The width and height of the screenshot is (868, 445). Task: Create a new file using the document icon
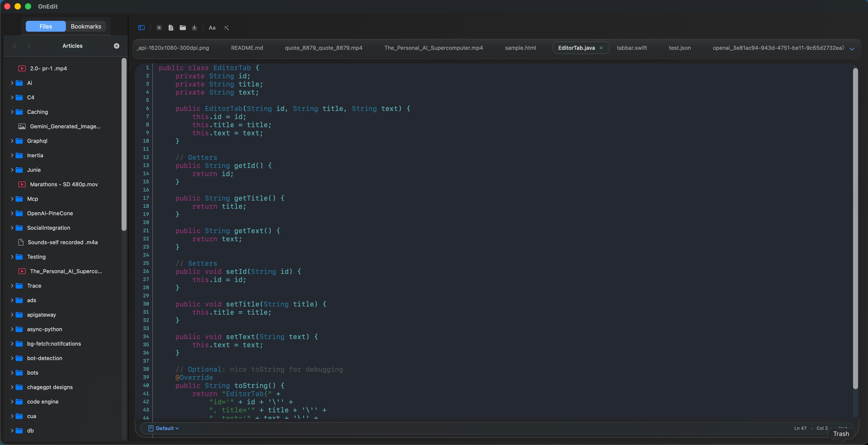(x=171, y=28)
